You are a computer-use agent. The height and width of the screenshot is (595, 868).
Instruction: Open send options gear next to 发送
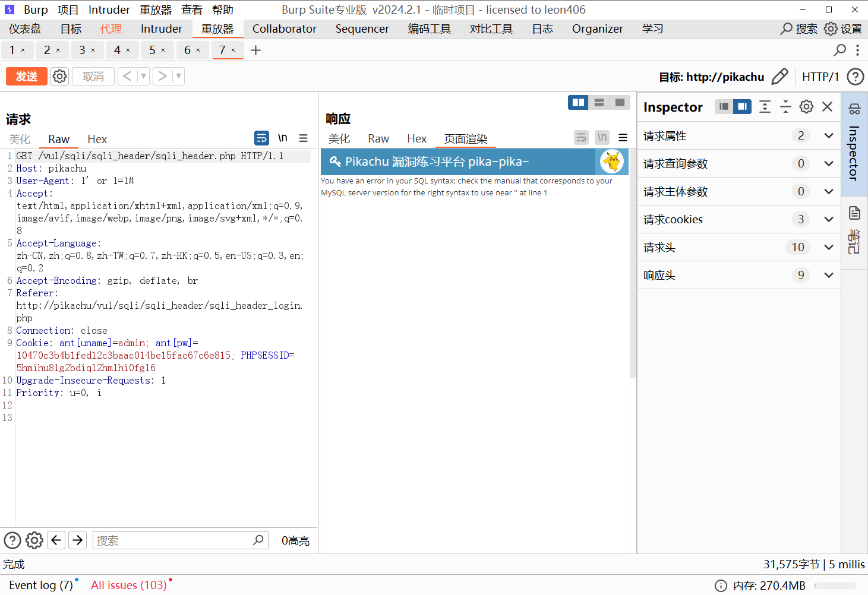tap(59, 77)
